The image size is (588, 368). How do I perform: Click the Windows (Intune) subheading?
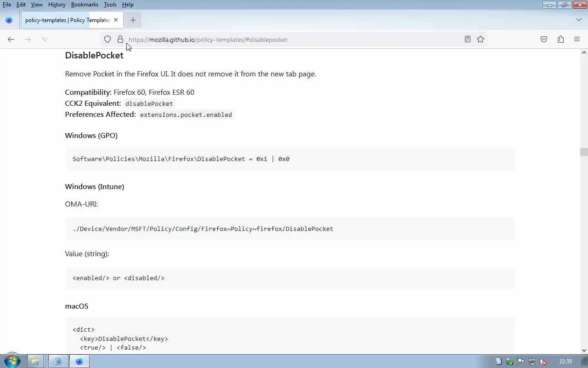[95, 187]
